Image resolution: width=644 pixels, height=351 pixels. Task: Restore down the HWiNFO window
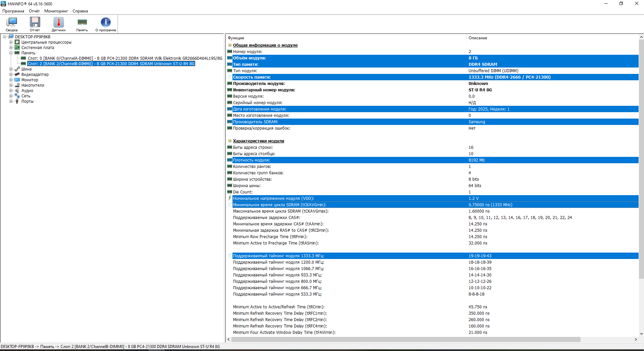pos(621,4)
